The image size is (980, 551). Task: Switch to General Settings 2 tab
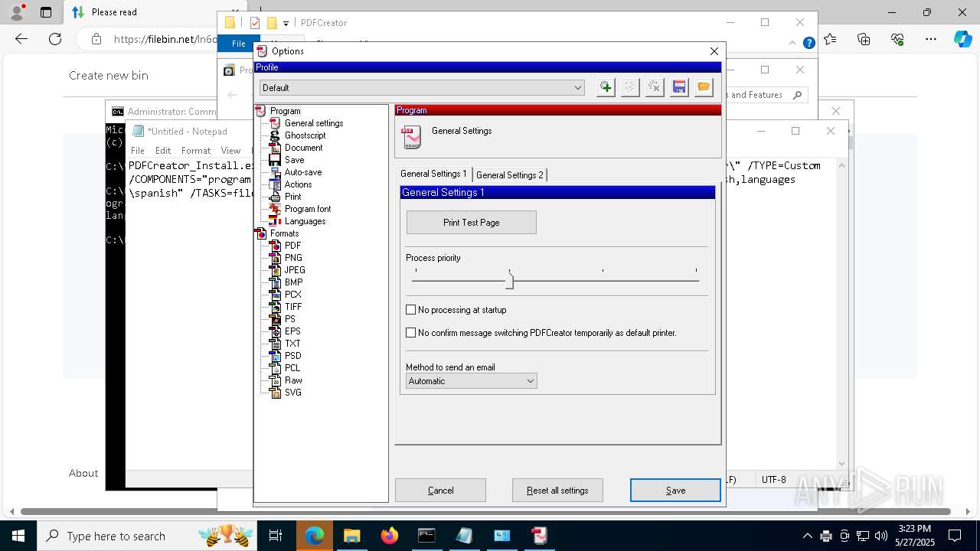pos(509,175)
